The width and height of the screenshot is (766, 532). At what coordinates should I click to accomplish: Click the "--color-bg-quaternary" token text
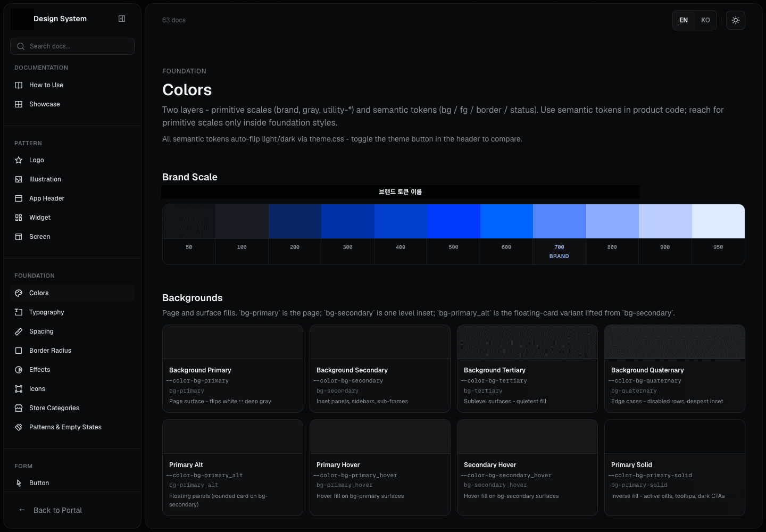tap(645, 381)
